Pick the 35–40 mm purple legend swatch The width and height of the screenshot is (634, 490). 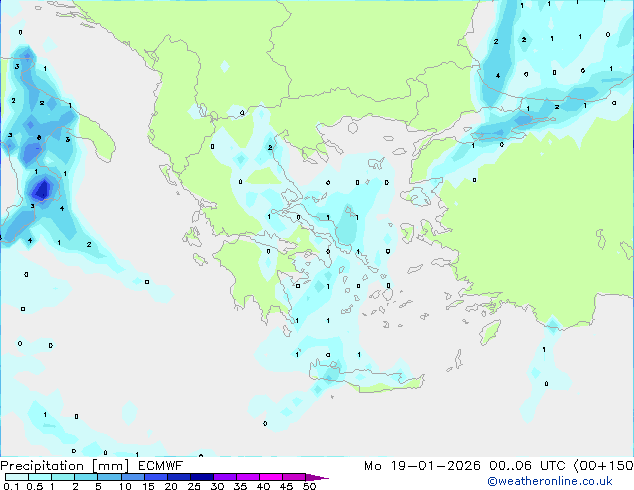247,477
